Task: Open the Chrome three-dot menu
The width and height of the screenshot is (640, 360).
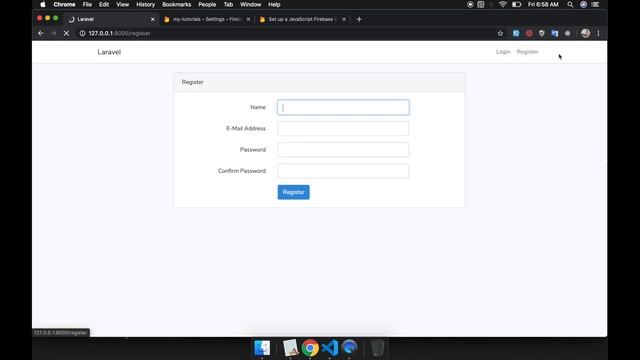Action: 598,33
